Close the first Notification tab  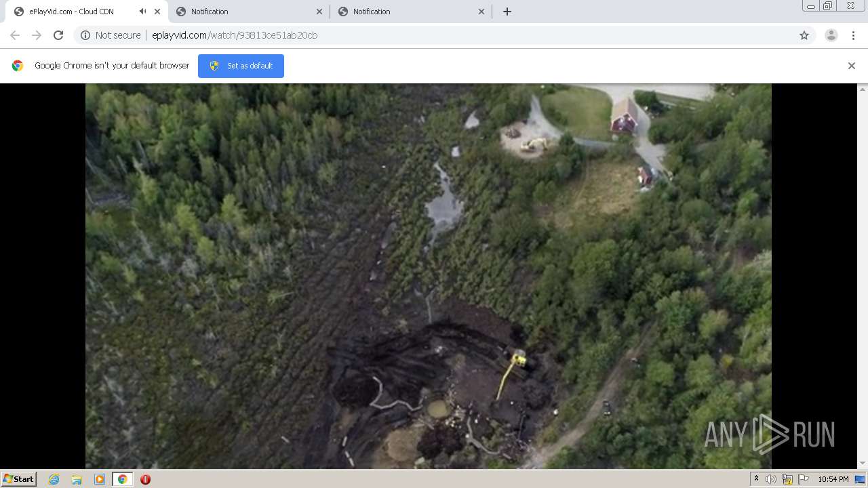click(319, 12)
